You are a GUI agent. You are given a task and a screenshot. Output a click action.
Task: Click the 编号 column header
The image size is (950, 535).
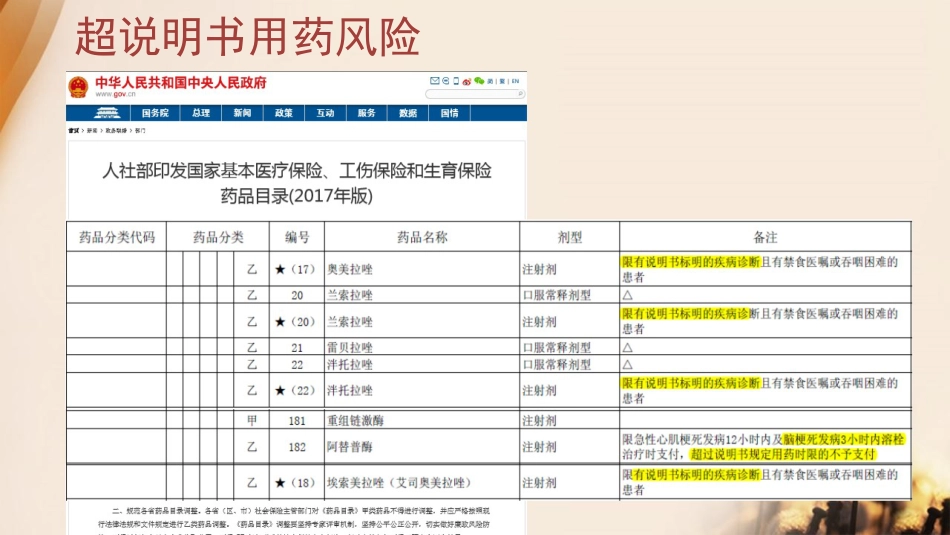click(297, 237)
